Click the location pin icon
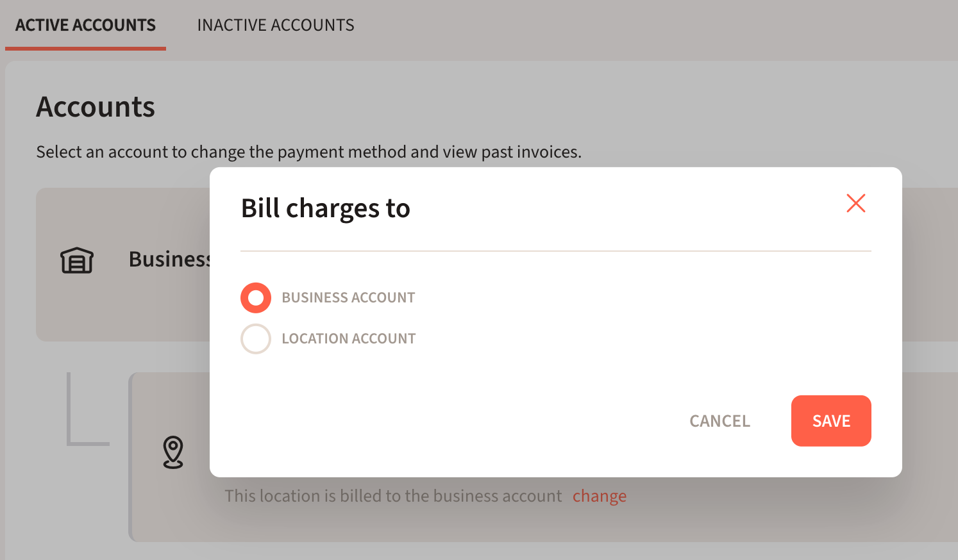The height and width of the screenshot is (560, 958). pyautogui.click(x=173, y=452)
